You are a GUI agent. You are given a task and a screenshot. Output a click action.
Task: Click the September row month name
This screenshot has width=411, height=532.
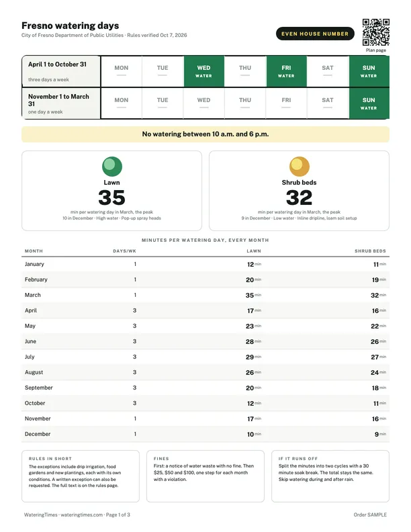coord(39,388)
